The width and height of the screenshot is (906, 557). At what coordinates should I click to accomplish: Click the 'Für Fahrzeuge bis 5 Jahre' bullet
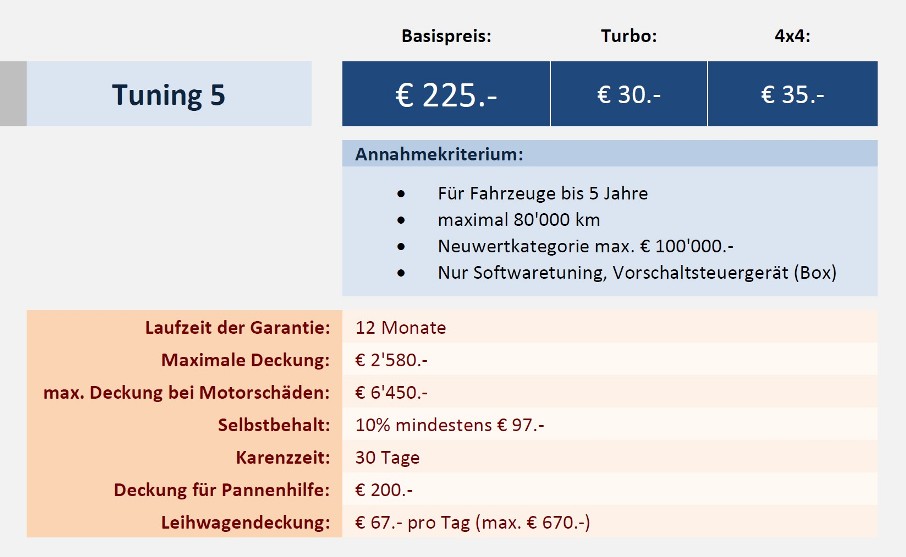pyautogui.click(x=543, y=193)
